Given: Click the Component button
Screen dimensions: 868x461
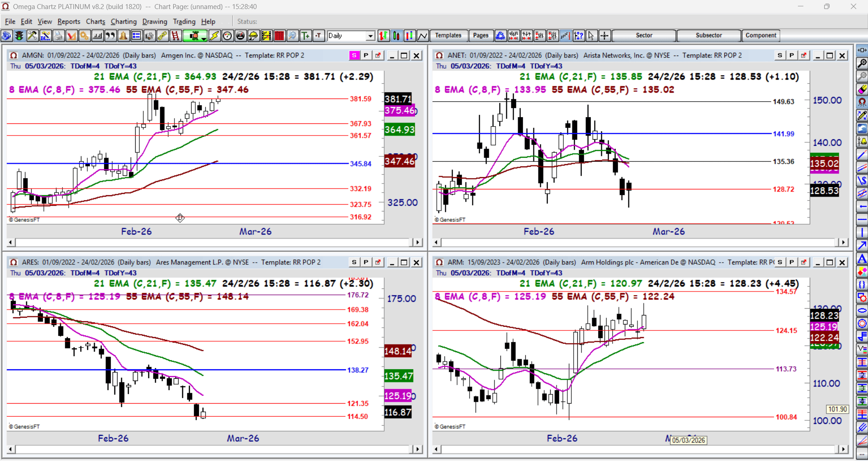Looking at the screenshot, I should [761, 36].
